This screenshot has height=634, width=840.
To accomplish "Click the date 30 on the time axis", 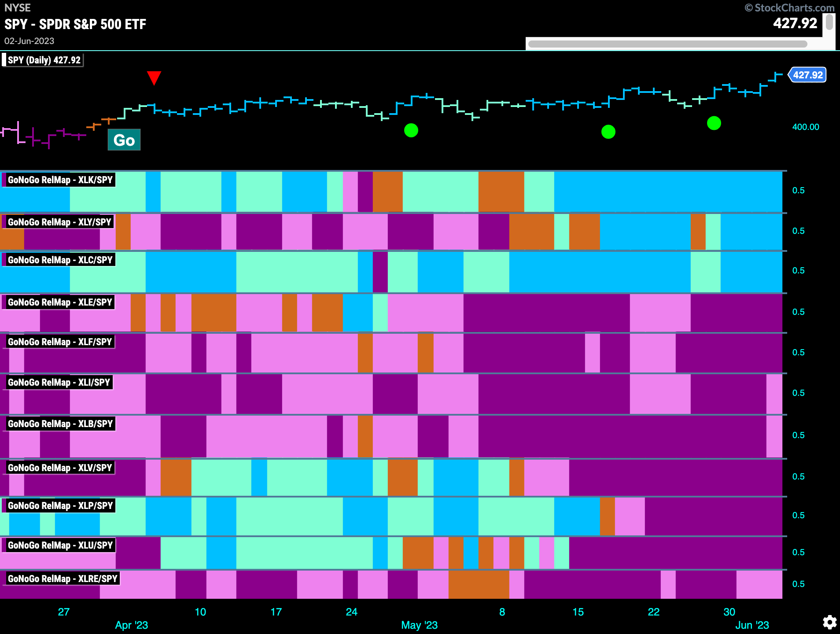I will point(729,612).
